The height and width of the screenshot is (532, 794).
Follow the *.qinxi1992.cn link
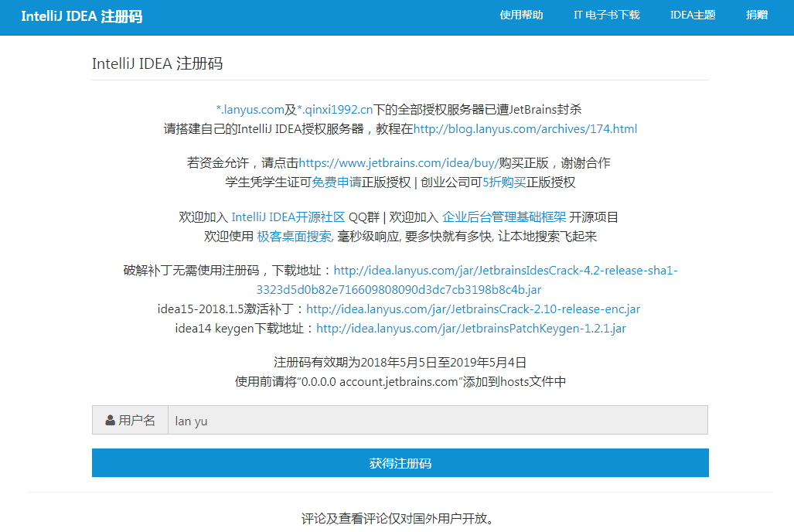(335, 110)
